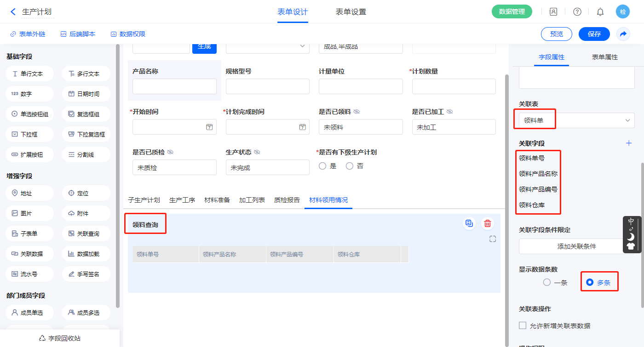Click the share arrow icon beside 保存

pyautogui.click(x=623, y=34)
